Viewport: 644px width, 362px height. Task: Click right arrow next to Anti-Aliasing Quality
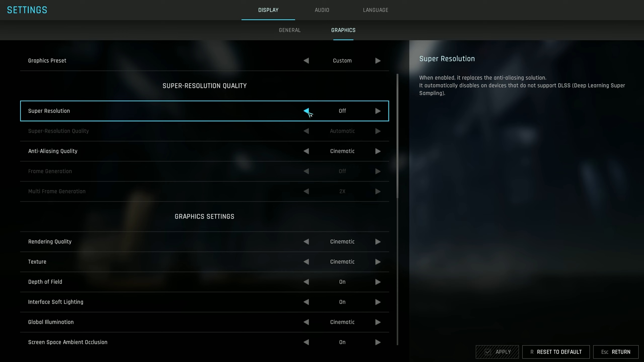(x=378, y=151)
